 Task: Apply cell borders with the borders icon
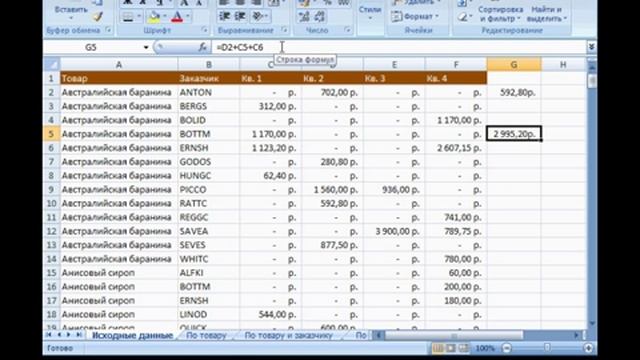(x=128, y=17)
